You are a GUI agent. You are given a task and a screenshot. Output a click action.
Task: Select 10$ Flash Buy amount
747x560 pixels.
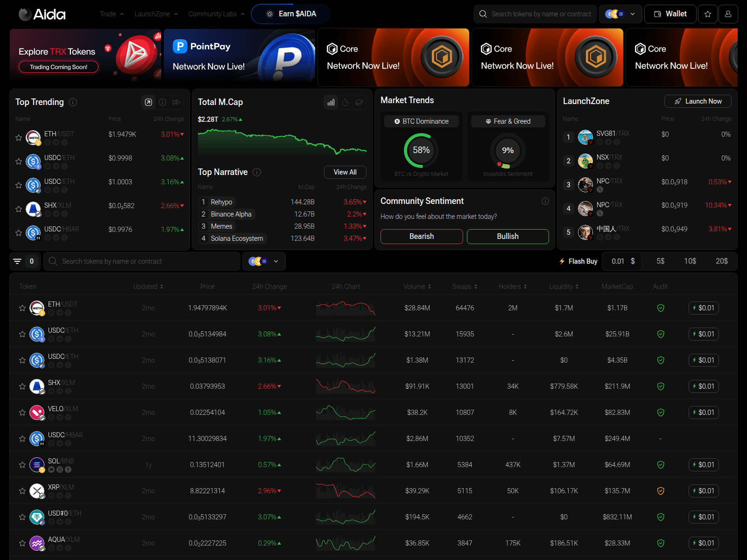coord(690,261)
